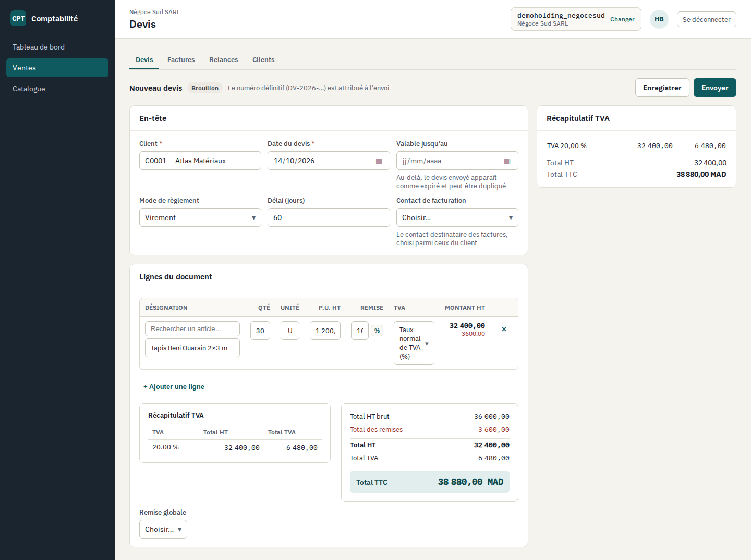The height and width of the screenshot is (560, 751).
Task: Click the Rechercher un article search field
Action: click(192, 329)
